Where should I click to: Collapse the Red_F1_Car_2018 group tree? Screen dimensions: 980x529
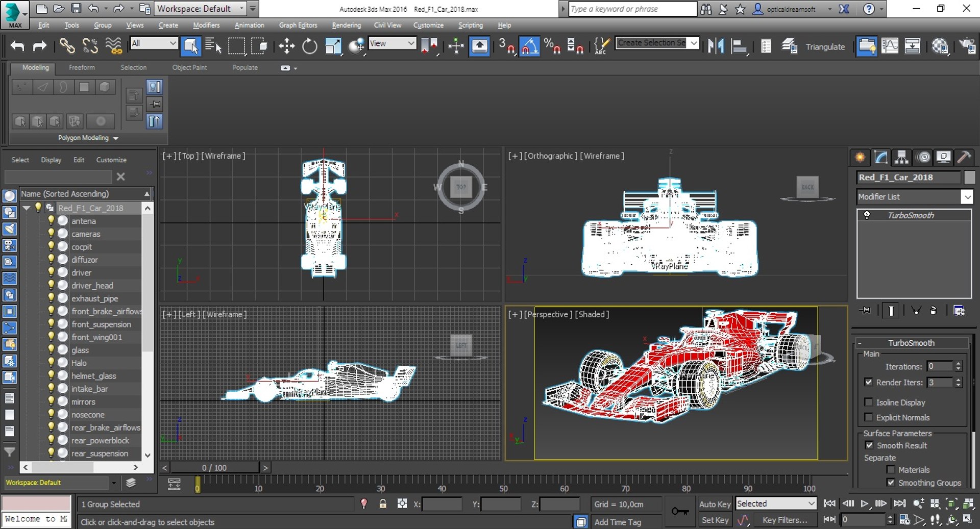[27, 208]
